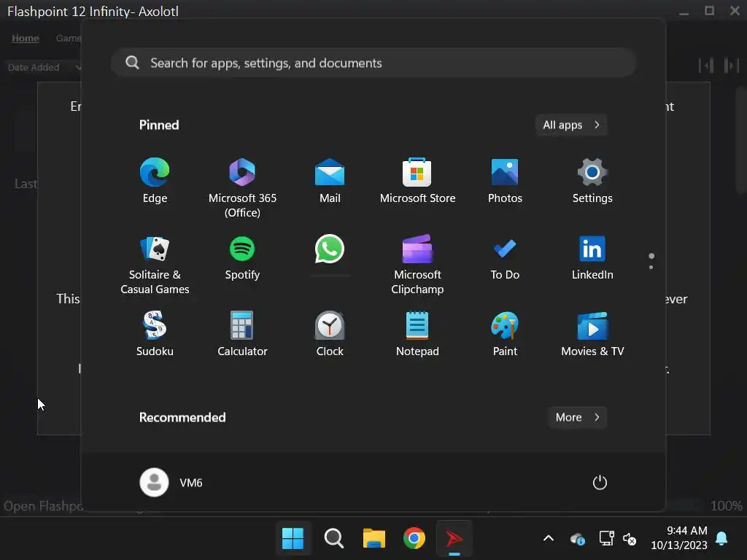
Task: Switch to Flashpoint app on taskbar
Action: 454,539
